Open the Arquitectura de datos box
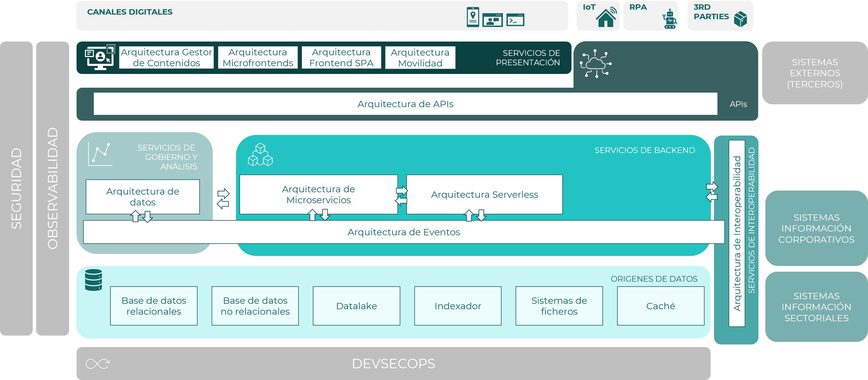This screenshot has width=868, height=380. 143,197
